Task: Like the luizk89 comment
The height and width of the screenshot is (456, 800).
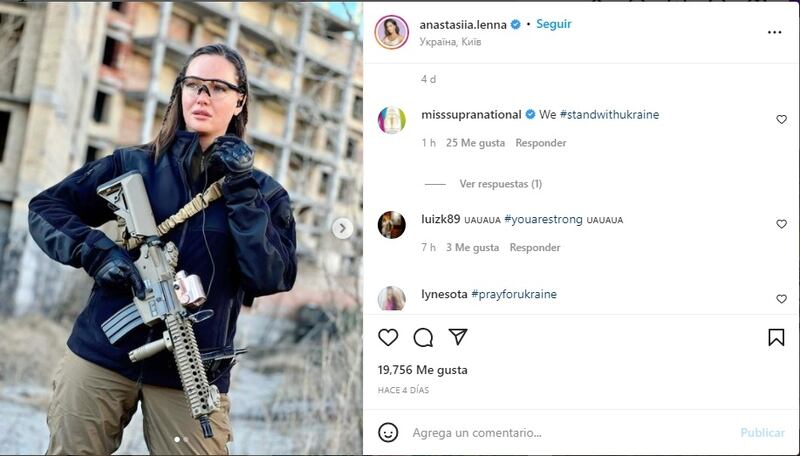Action: tap(781, 224)
